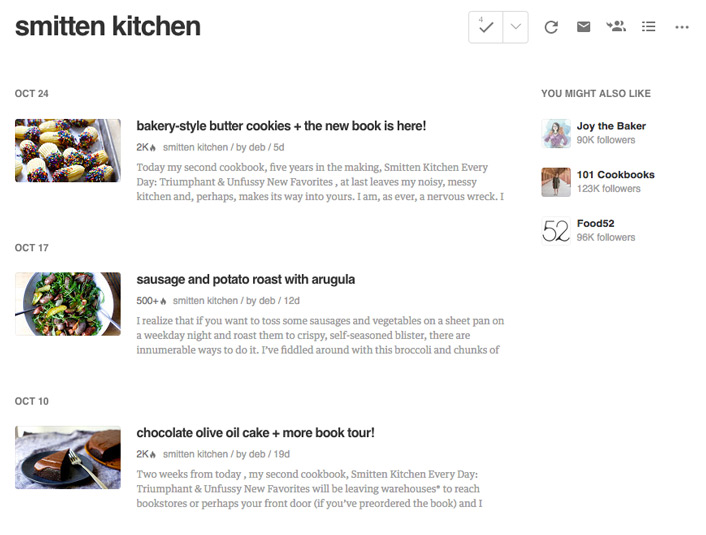
Task: Click the Joy the Baker avatar icon
Action: [556, 133]
